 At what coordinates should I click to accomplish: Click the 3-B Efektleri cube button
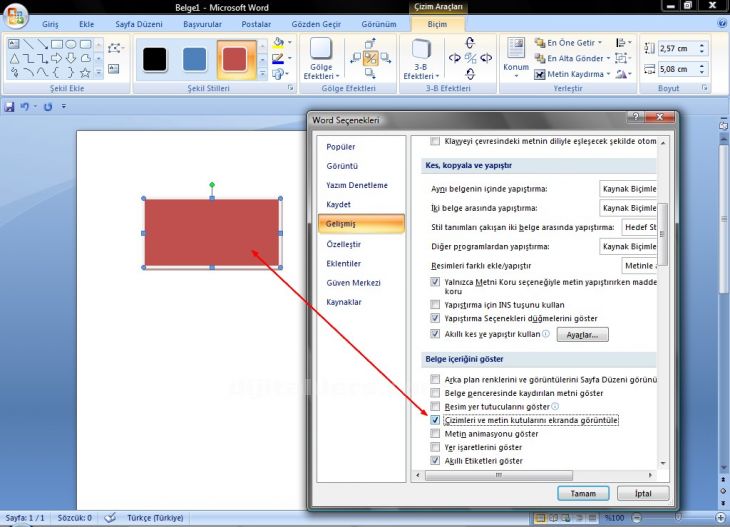point(421,59)
